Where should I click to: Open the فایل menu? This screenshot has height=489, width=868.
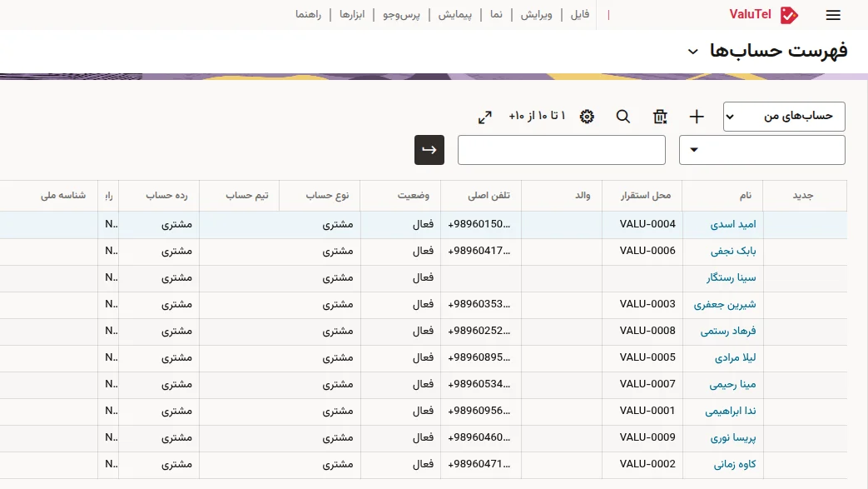pos(579,14)
